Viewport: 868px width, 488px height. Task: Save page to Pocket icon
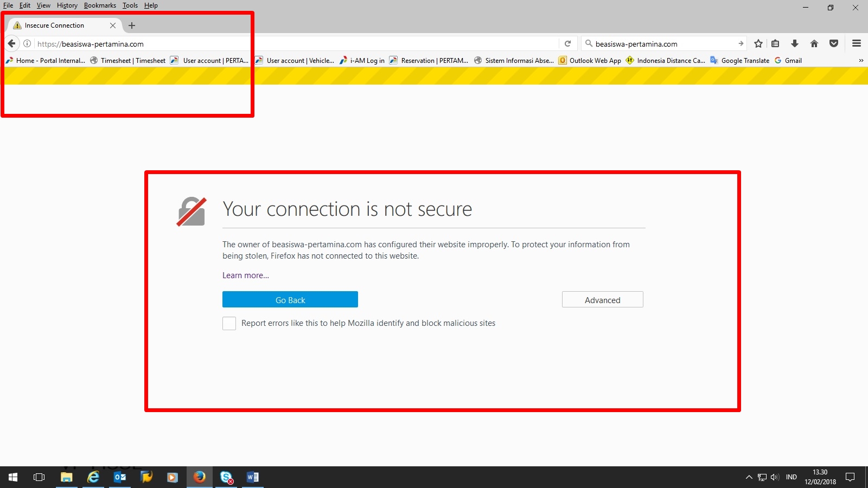pyautogui.click(x=834, y=44)
